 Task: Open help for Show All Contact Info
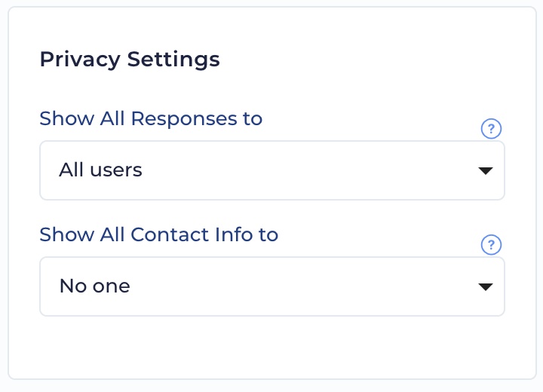[x=491, y=245]
